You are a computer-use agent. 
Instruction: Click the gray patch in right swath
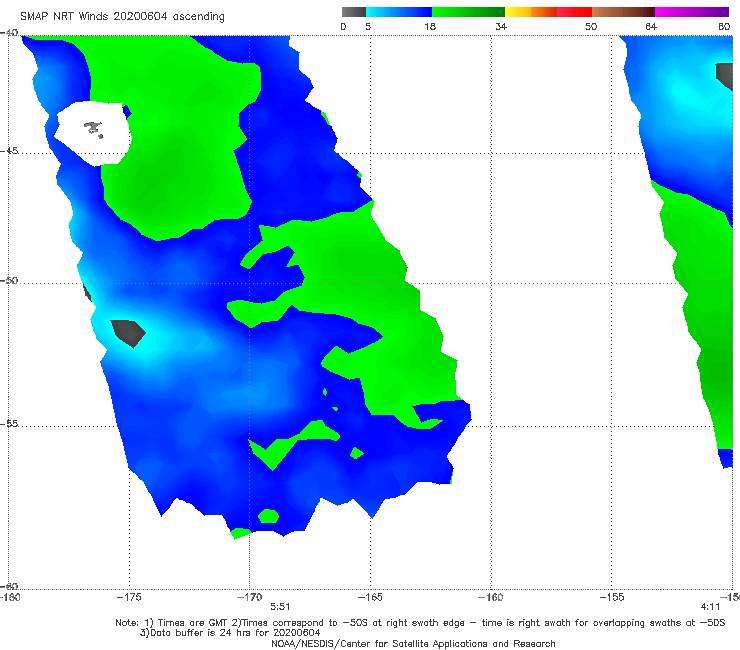[724, 76]
